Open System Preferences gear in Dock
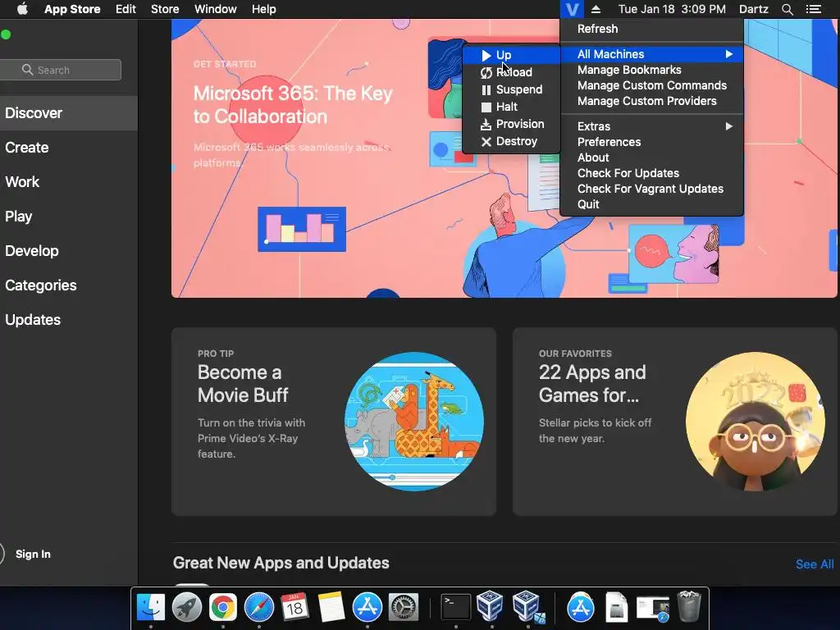This screenshot has height=630, width=840. point(403,607)
